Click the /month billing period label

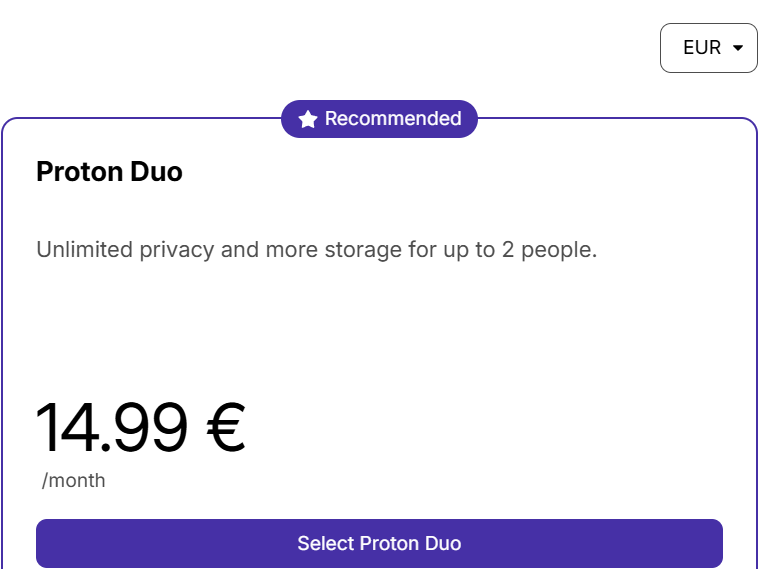pos(74,481)
